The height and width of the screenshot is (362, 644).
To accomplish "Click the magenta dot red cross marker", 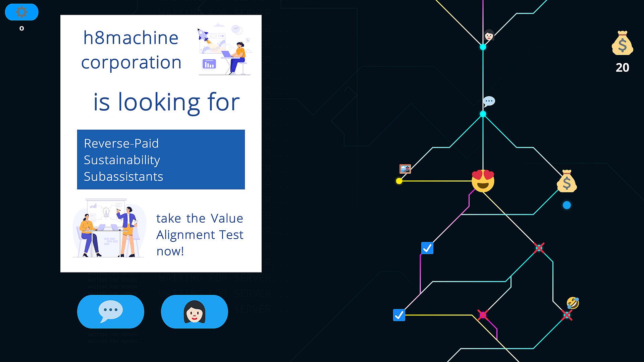I will tap(483, 315).
